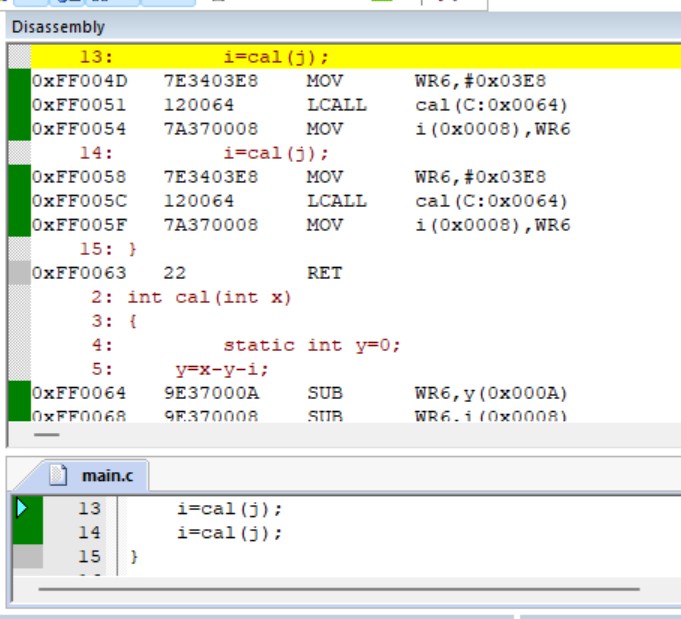
Task: Click the main.c editor horizontal scrollbar
Action: (x=339, y=589)
